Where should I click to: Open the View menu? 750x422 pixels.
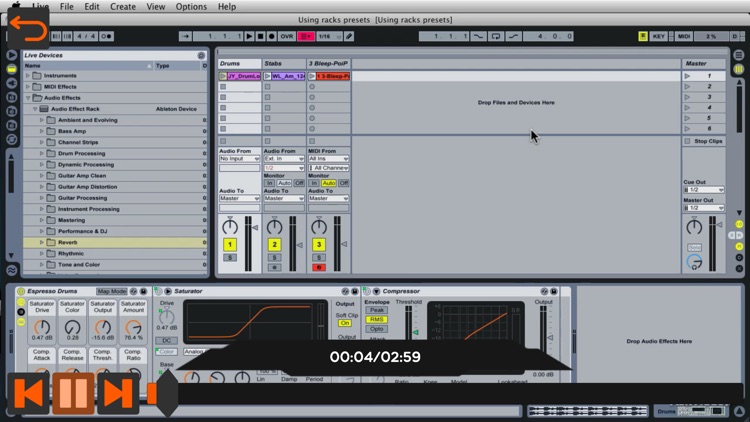(155, 7)
